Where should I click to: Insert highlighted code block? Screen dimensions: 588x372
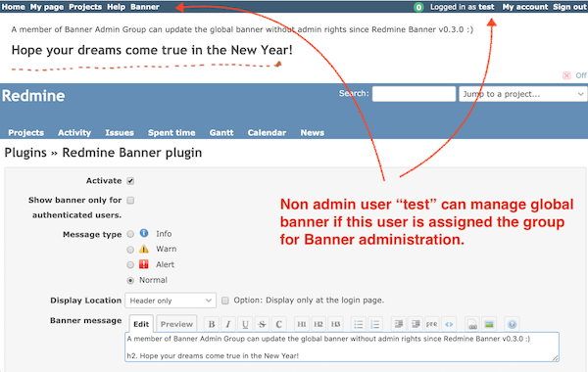coord(449,324)
